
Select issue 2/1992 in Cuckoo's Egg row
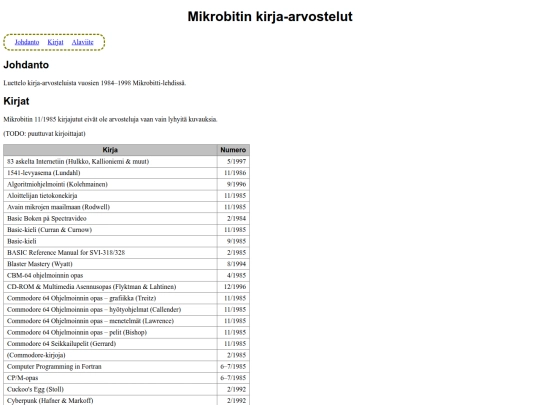tap(233, 389)
